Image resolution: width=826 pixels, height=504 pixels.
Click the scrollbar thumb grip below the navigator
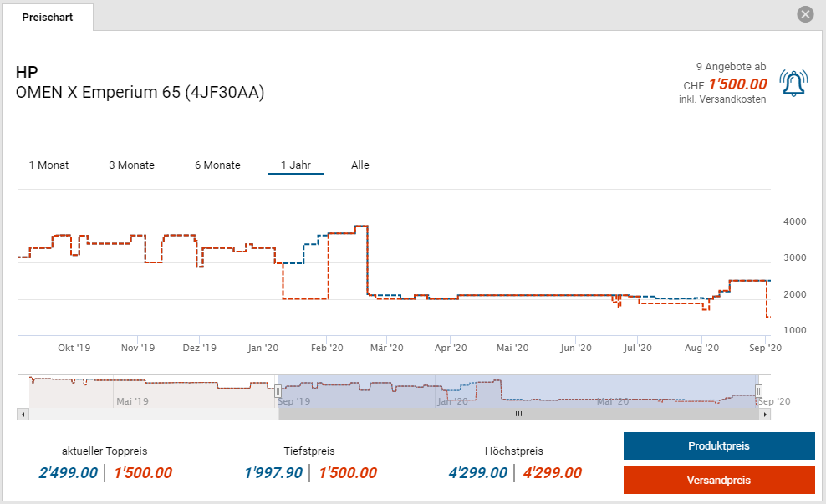point(518,414)
